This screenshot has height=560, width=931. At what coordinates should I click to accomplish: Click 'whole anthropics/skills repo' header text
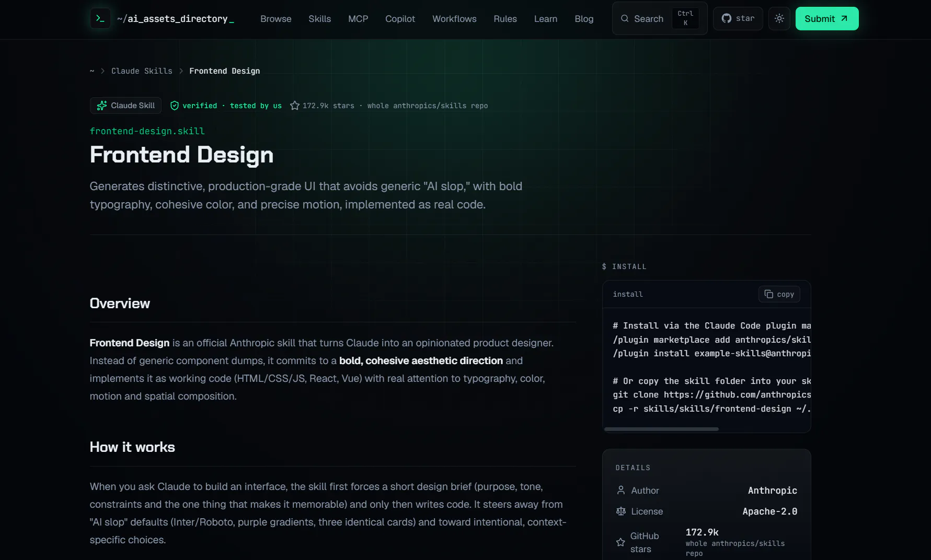[x=428, y=106]
